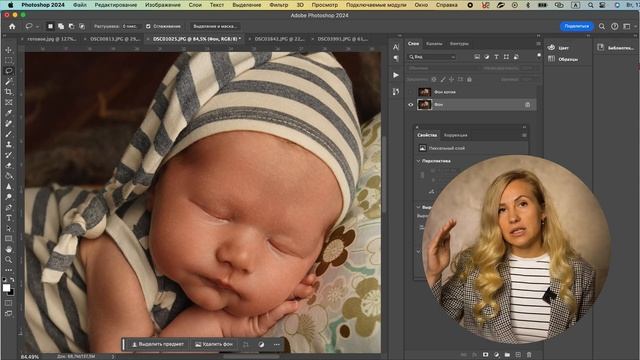
Task: Select the Dodge tool
Action: [x=9, y=197]
